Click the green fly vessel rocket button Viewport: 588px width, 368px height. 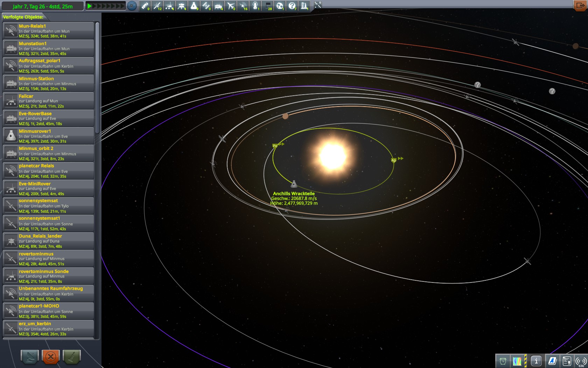coord(71,357)
